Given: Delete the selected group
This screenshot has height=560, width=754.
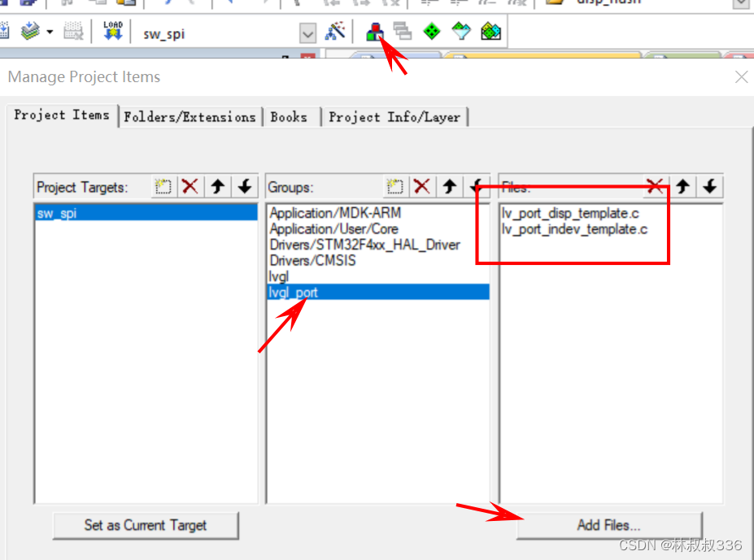Looking at the screenshot, I should 421,186.
